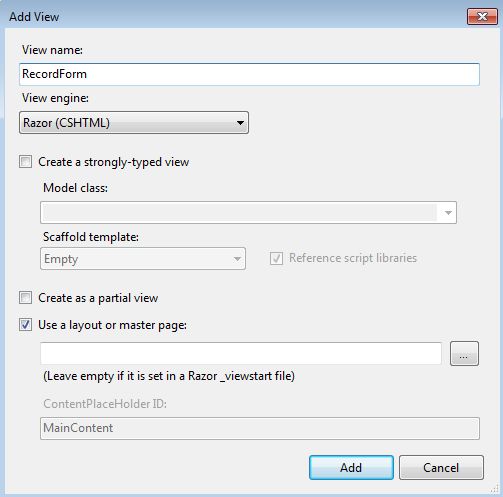Uncheck Use a layout or master page
Image resolution: width=503 pixels, height=497 pixels.
tap(25, 325)
